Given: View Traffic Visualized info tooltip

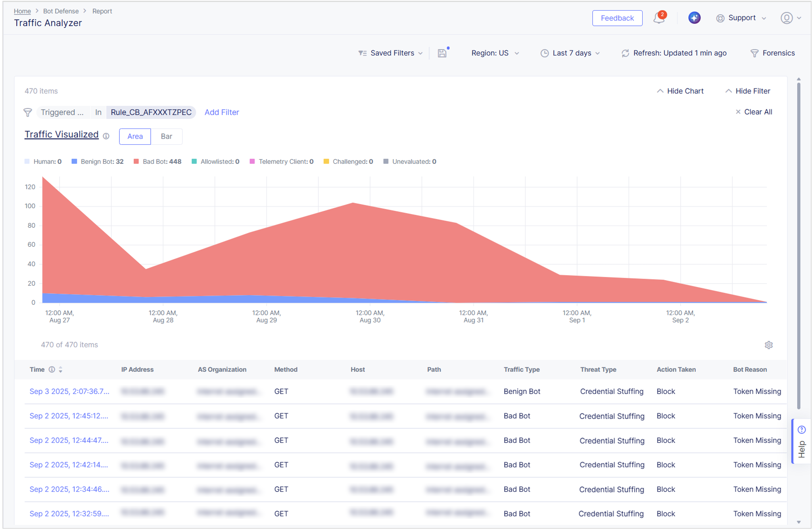Looking at the screenshot, I should click(x=106, y=136).
